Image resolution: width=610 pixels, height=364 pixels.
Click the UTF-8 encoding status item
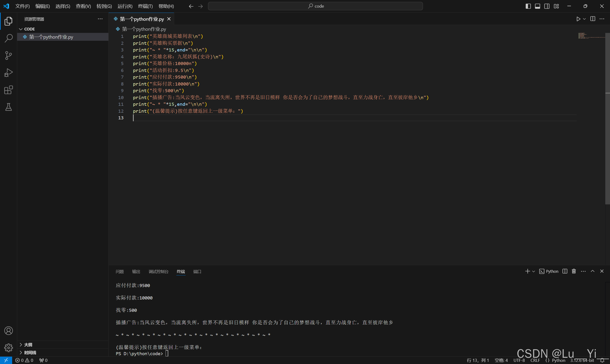click(x=519, y=360)
